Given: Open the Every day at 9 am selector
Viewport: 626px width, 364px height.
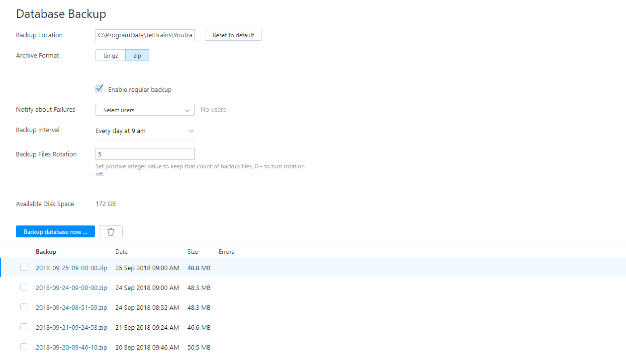Looking at the screenshot, I should click(144, 131).
